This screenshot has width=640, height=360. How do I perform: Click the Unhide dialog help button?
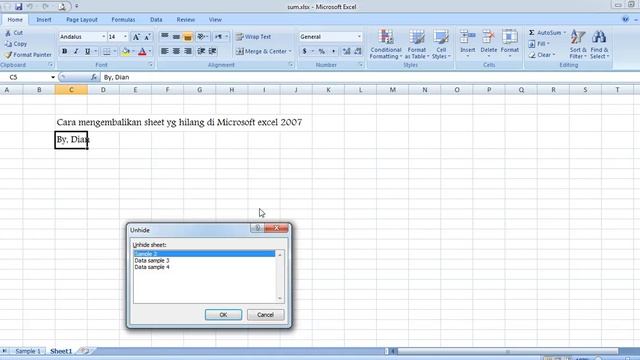(257, 228)
